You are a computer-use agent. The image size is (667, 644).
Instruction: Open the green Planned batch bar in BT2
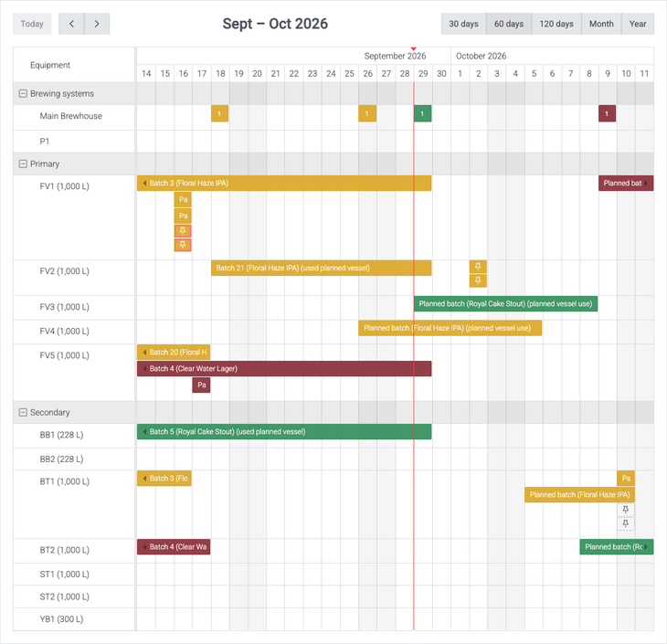tap(617, 547)
